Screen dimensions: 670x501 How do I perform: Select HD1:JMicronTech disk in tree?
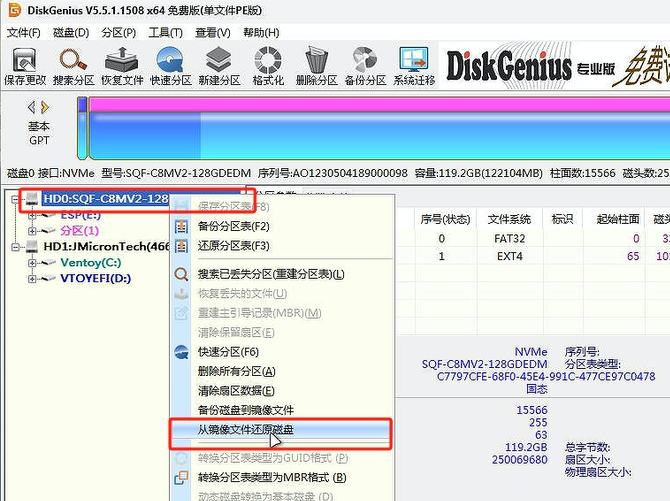pos(106,246)
